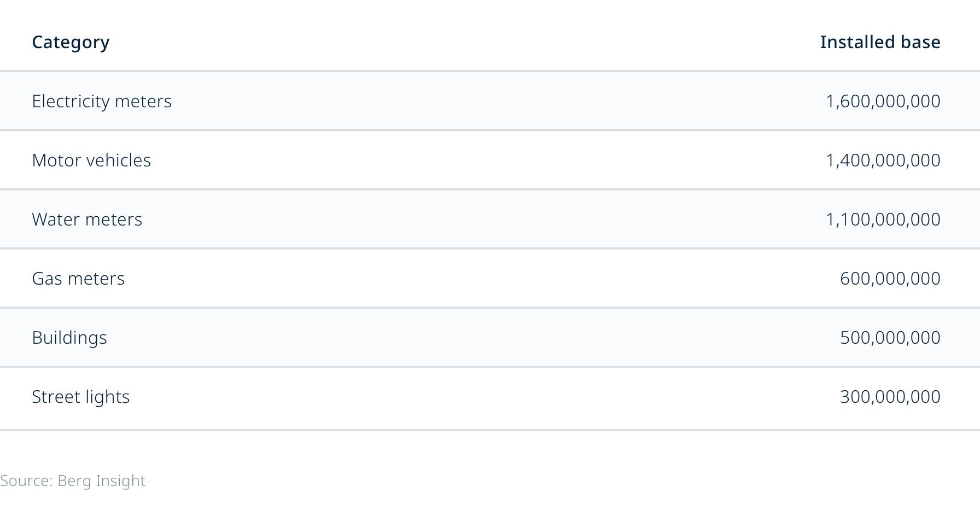Select the Motor vehicles row label
This screenshot has height=532, width=980.
coord(91,160)
